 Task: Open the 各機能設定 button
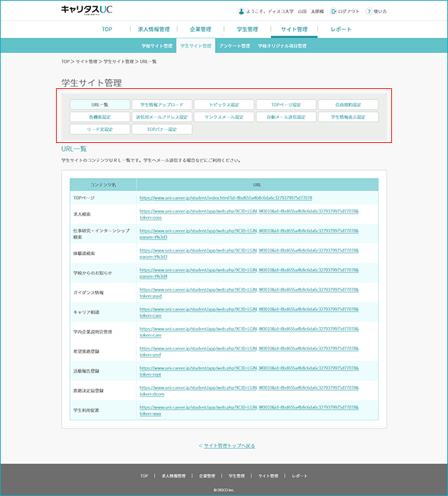tap(100, 117)
